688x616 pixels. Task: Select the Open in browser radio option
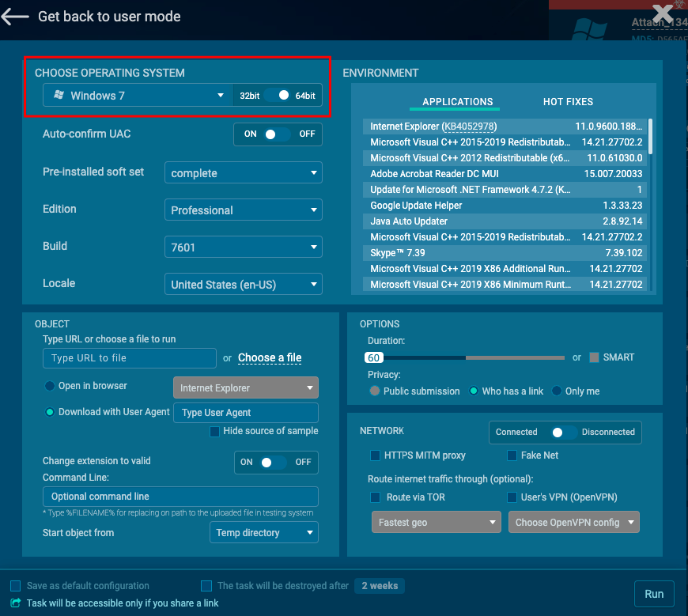(50, 386)
